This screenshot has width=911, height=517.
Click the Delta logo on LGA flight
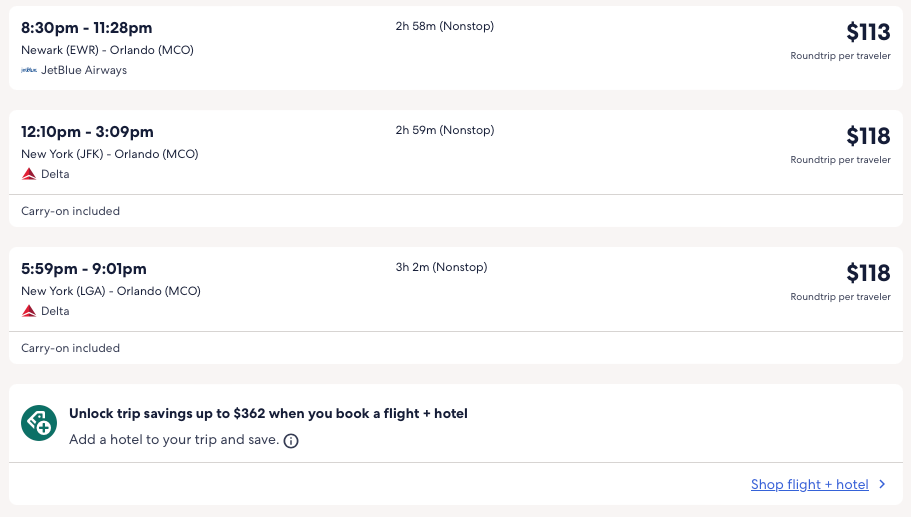click(x=29, y=311)
